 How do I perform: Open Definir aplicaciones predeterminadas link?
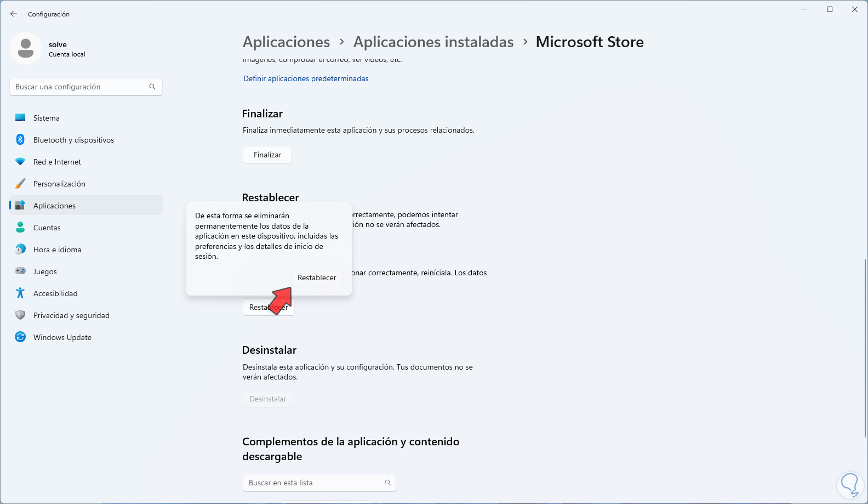pyautogui.click(x=306, y=78)
